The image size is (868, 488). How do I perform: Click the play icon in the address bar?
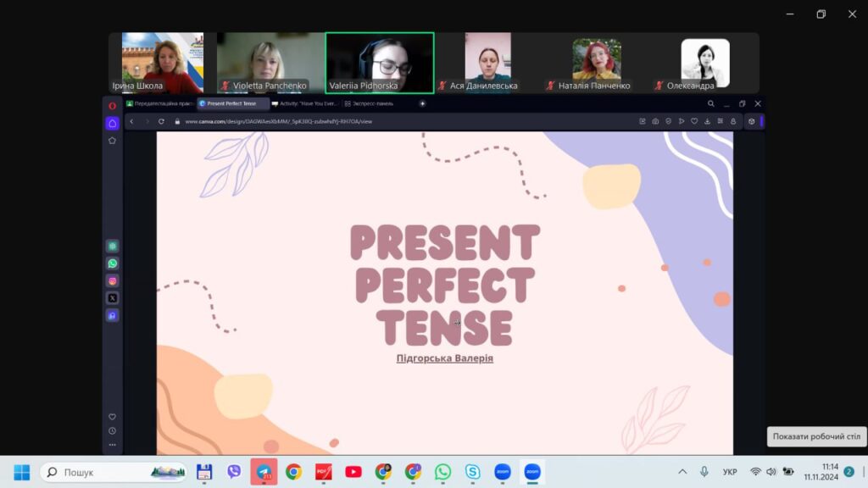pyautogui.click(x=682, y=121)
